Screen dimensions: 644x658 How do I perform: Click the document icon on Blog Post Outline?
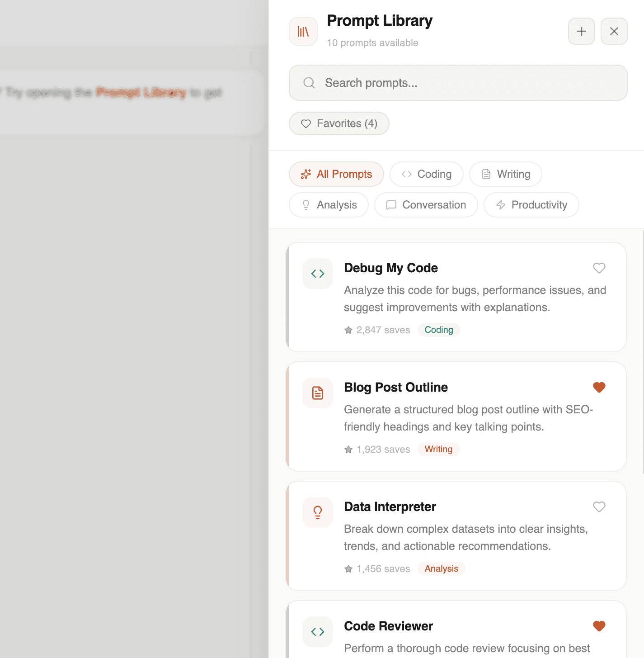tap(318, 393)
